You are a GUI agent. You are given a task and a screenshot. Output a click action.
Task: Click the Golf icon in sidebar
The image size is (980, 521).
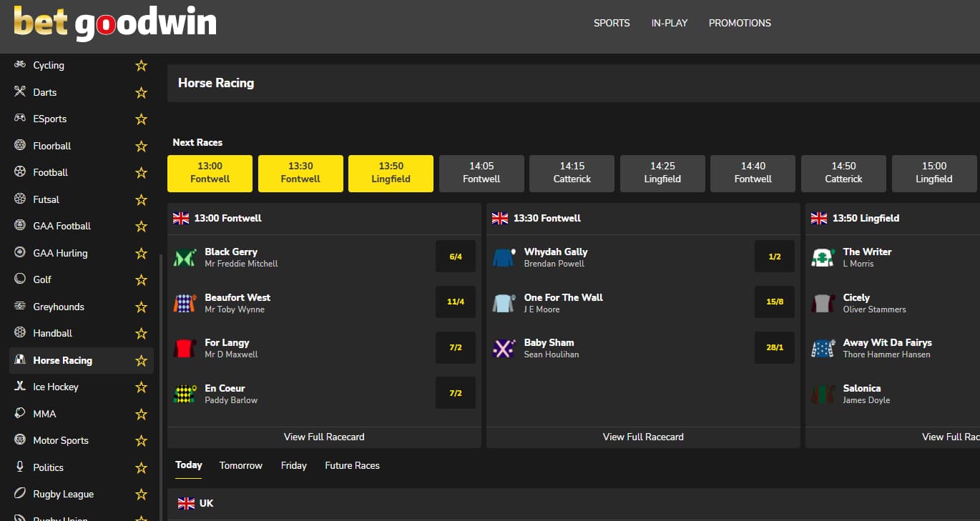point(20,279)
